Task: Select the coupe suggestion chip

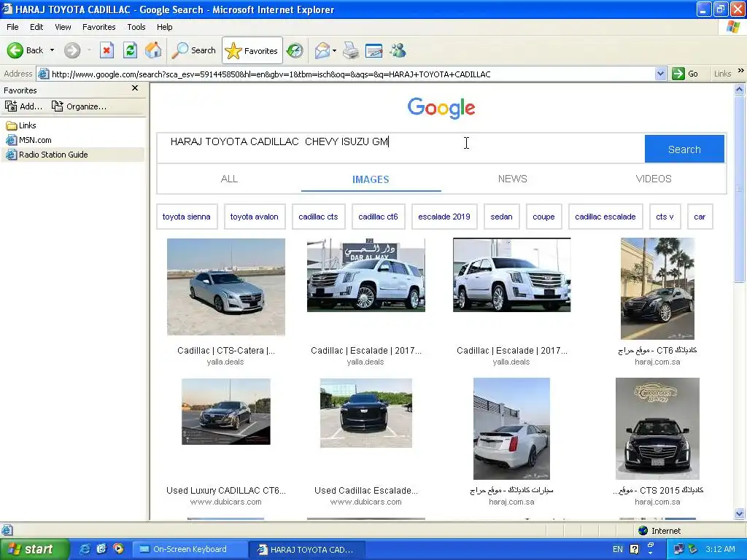Action: point(543,217)
